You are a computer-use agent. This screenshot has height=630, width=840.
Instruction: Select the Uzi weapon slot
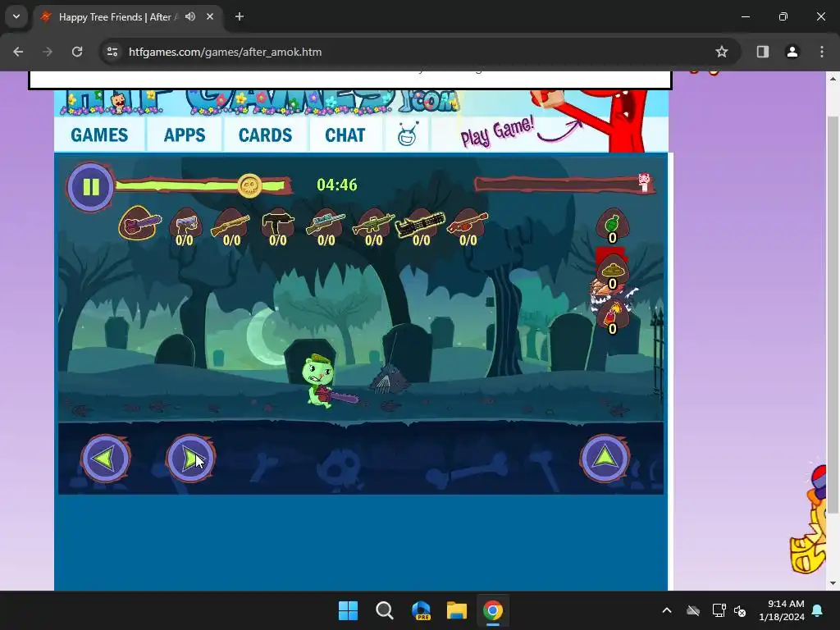click(278, 226)
